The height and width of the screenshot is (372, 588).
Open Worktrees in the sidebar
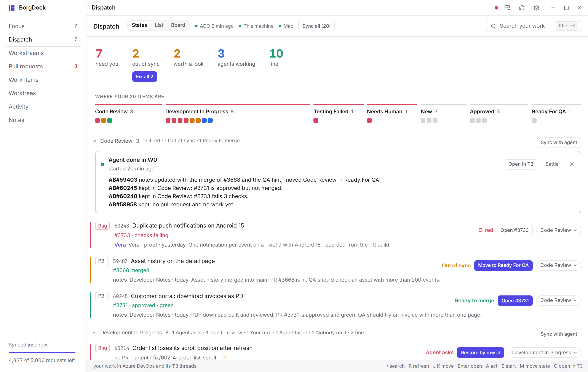point(43,93)
